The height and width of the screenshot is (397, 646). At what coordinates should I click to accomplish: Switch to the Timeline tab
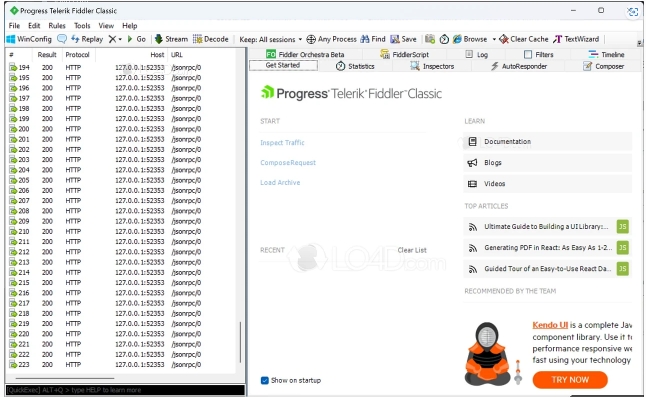pyautogui.click(x=606, y=54)
